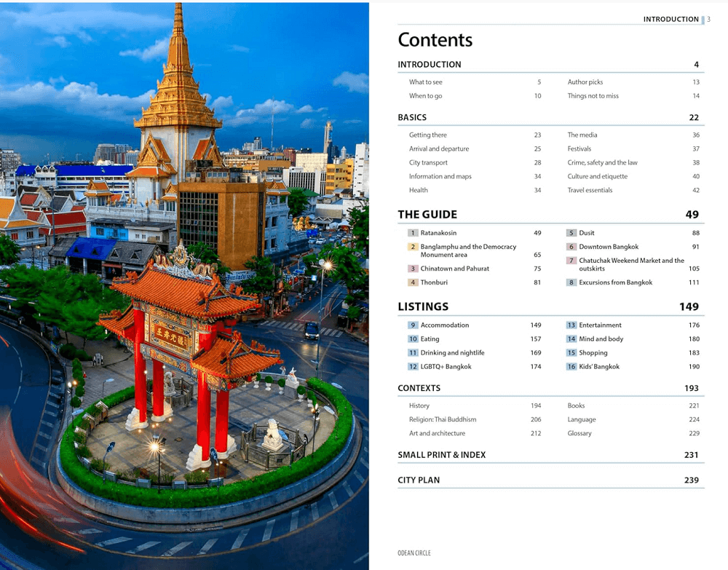Open the 'City transport' entry
Screen dimensions: 728x570
click(x=428, y=163)
